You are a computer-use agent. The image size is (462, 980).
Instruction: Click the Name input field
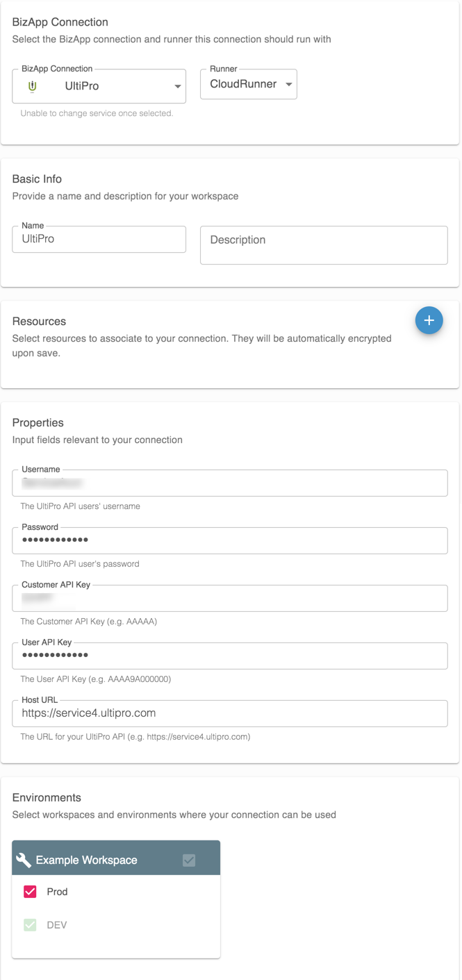pyautogui.click(x=99, y=239)
